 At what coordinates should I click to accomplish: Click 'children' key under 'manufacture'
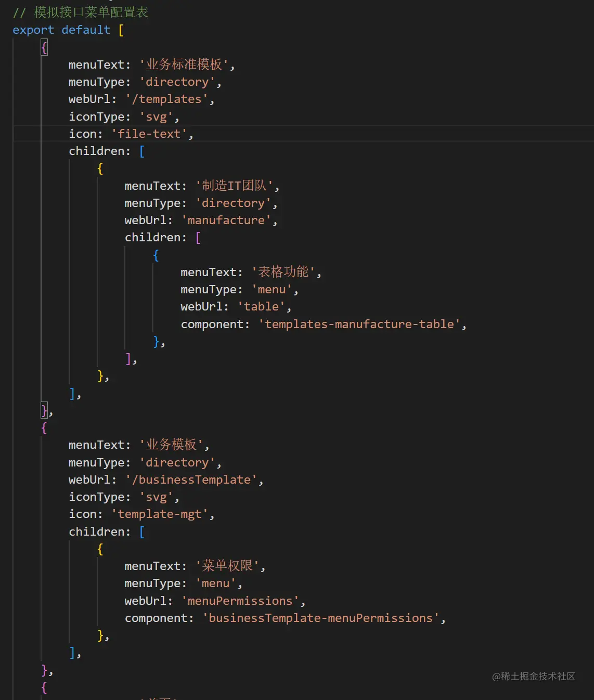(152, 237)
